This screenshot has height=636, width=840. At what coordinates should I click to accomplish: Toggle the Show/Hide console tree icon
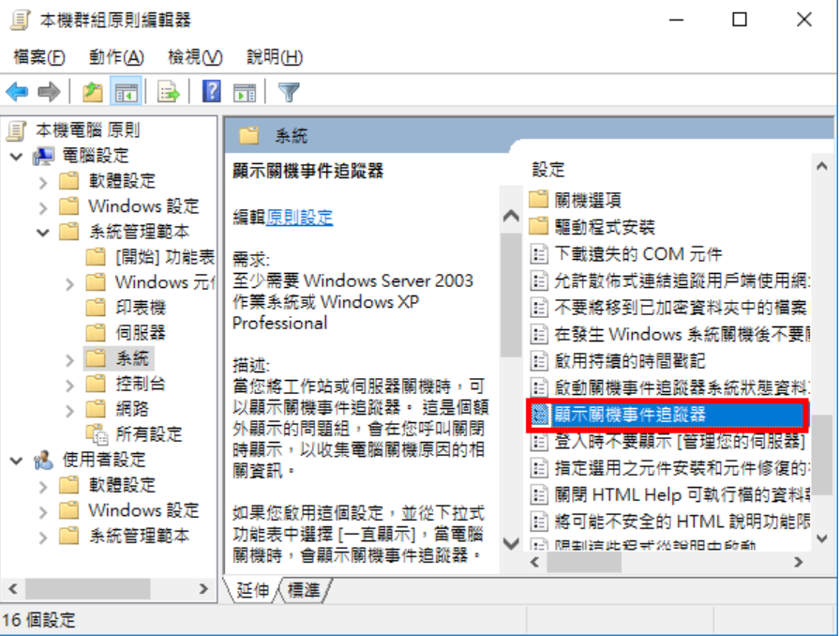(x=127, y=93)
